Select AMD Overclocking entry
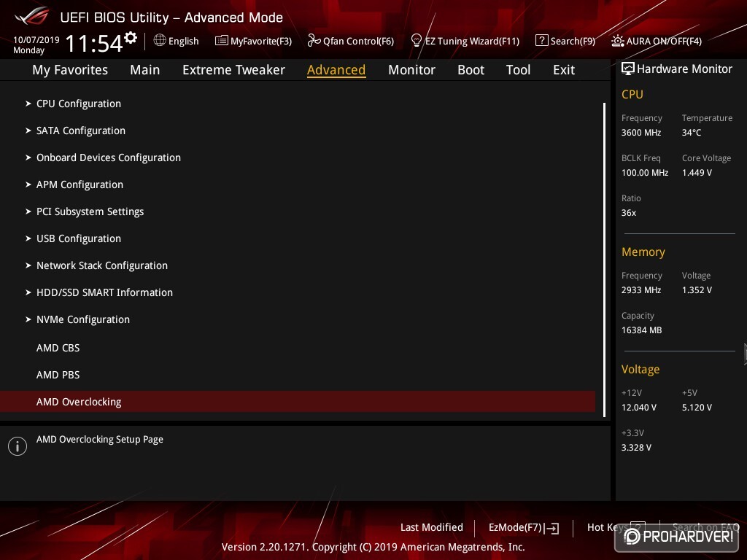 298,402
